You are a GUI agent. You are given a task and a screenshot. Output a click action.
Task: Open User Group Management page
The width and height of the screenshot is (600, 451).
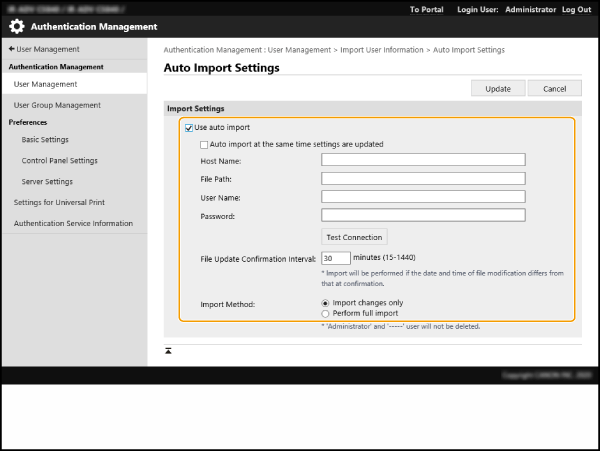[x=57, y=105]
